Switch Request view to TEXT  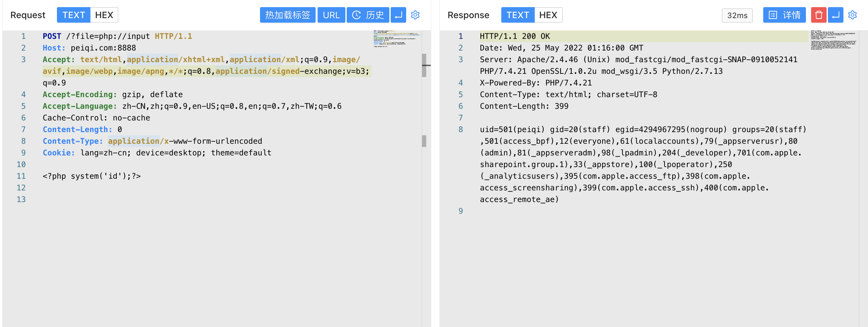click(x=73, y=15)
